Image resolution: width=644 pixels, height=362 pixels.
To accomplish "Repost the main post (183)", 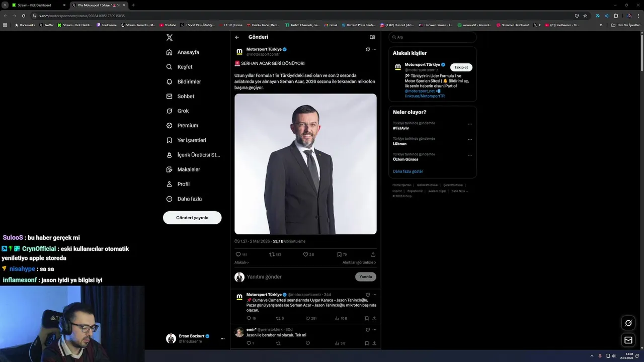I will click(x=275, y=254).
